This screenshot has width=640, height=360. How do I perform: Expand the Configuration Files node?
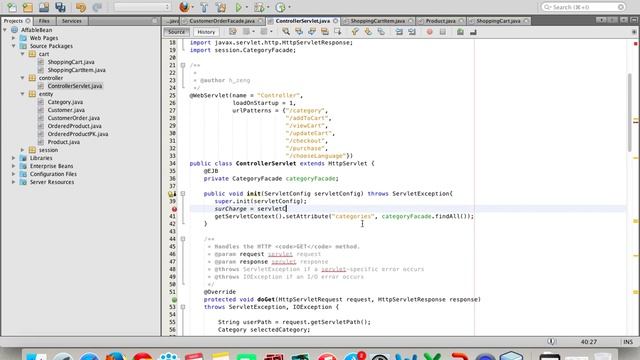tap(13, 174)
